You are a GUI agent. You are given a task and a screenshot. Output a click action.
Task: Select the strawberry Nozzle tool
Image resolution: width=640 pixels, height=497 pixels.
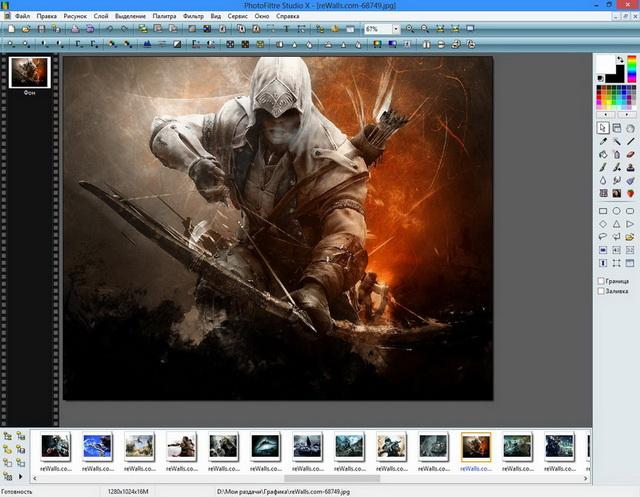coord(630,193)
